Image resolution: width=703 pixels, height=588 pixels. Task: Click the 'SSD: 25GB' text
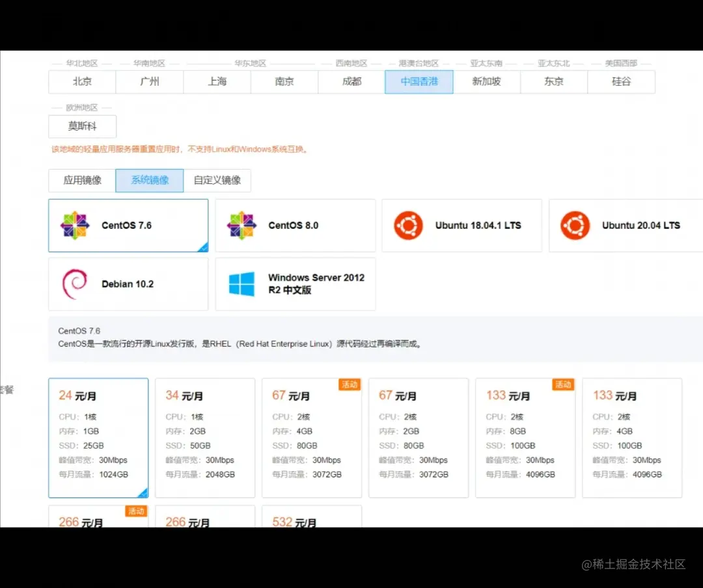81,446
